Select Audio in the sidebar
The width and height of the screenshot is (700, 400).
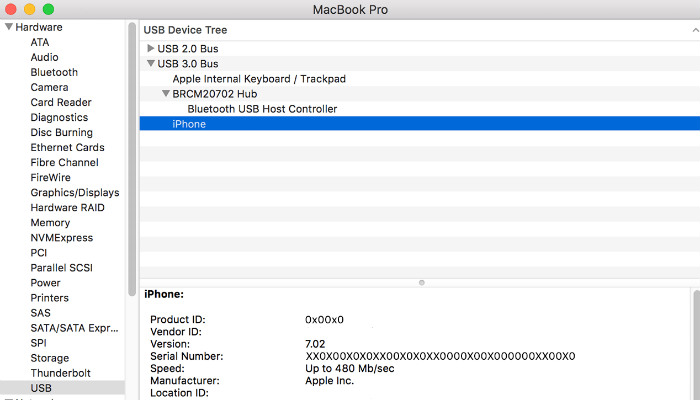[x=44, y=57]
